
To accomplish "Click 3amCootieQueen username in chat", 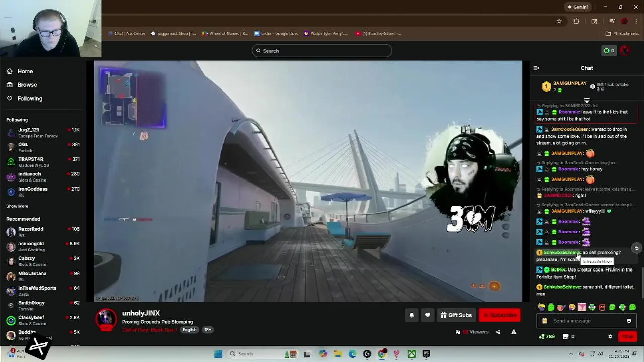I will (x=570, y=129).
